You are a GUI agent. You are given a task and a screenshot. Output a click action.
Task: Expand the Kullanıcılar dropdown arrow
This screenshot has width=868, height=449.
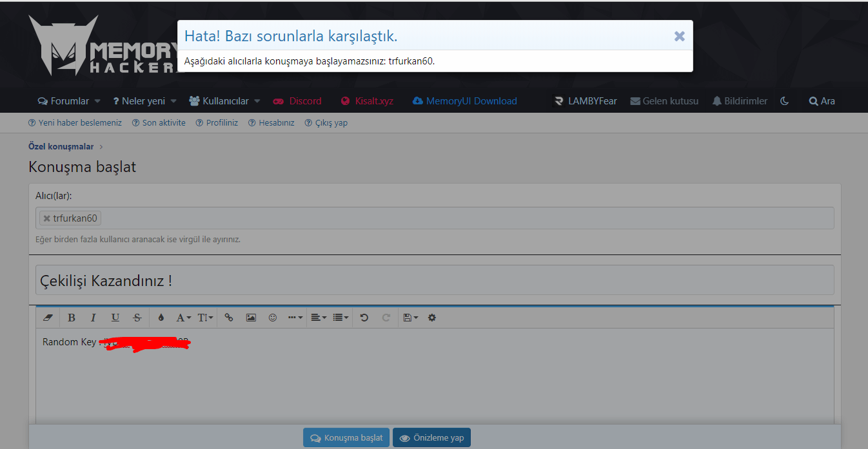pyautogui.click(x=257, y=101)
